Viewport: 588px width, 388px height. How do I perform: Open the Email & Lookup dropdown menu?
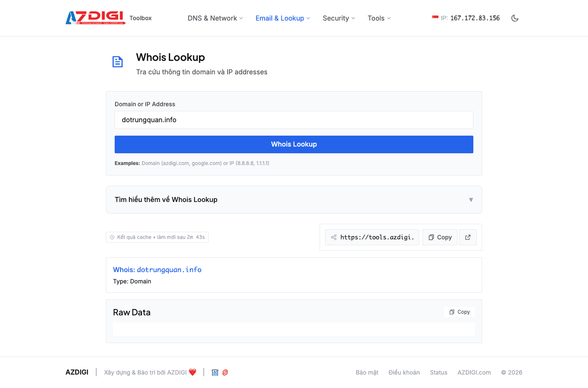click(283, 18)
